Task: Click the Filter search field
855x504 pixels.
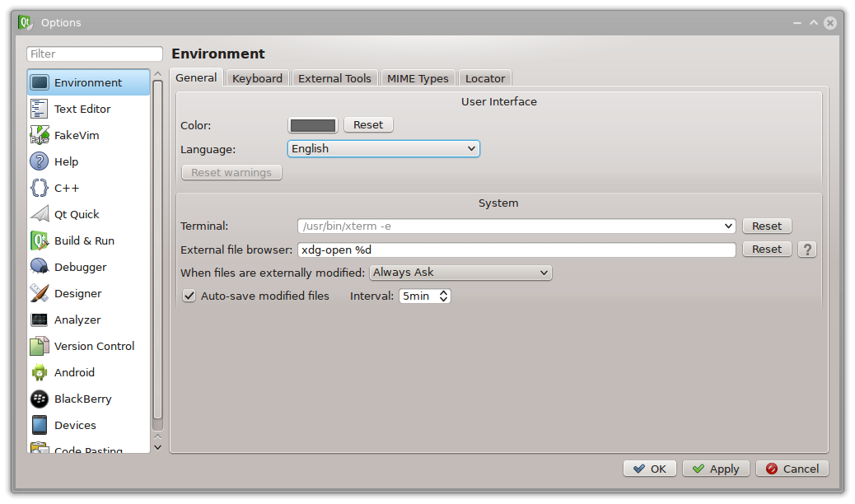Action: coord(95,54)
